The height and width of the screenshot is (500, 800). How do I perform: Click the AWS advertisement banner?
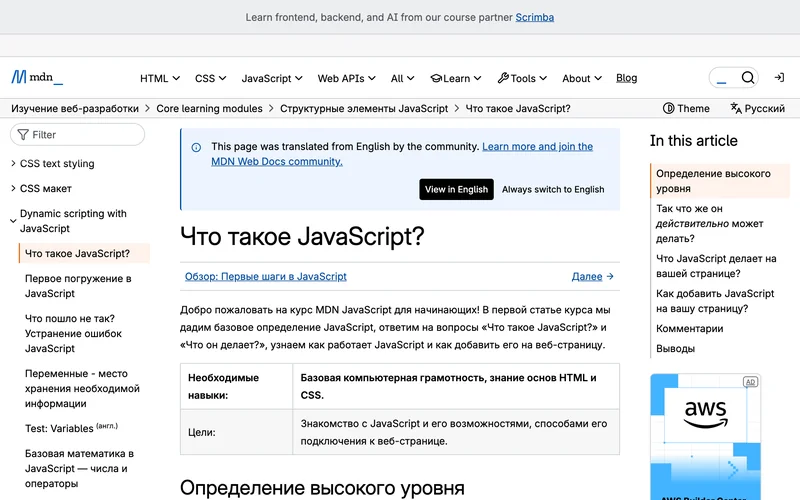pyautogui.click(x=706, y=437)
